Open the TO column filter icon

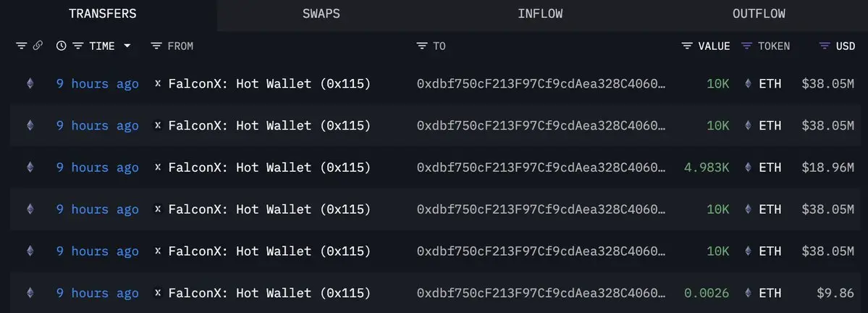tap(422, 46)
